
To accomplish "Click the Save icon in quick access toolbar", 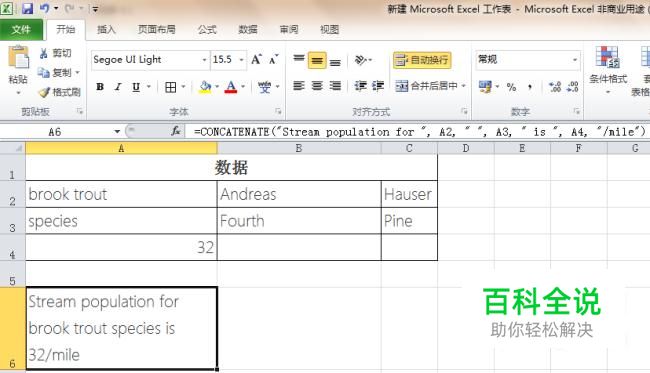I will click(27, 8).
